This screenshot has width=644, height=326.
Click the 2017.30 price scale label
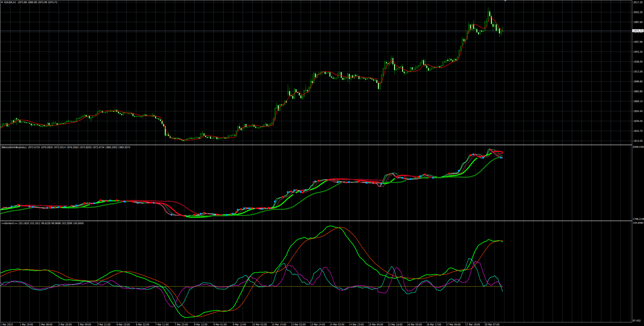[x=638, y=2]
